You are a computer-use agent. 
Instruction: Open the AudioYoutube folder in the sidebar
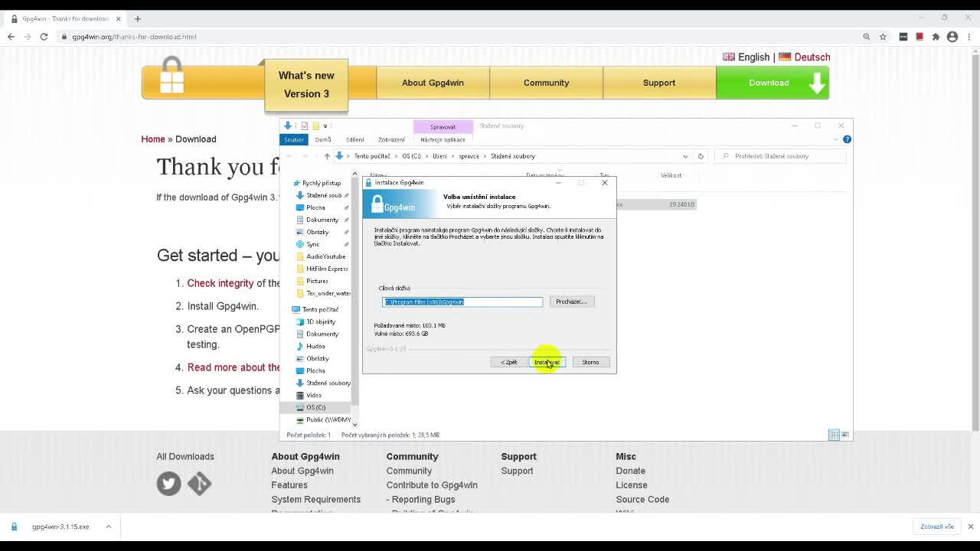click(325, 256)
